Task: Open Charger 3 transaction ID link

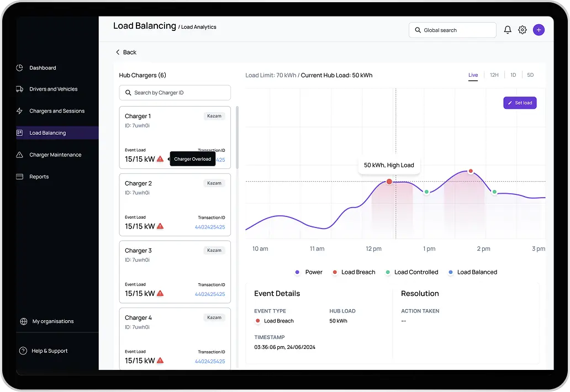Action: click(209, 294)
